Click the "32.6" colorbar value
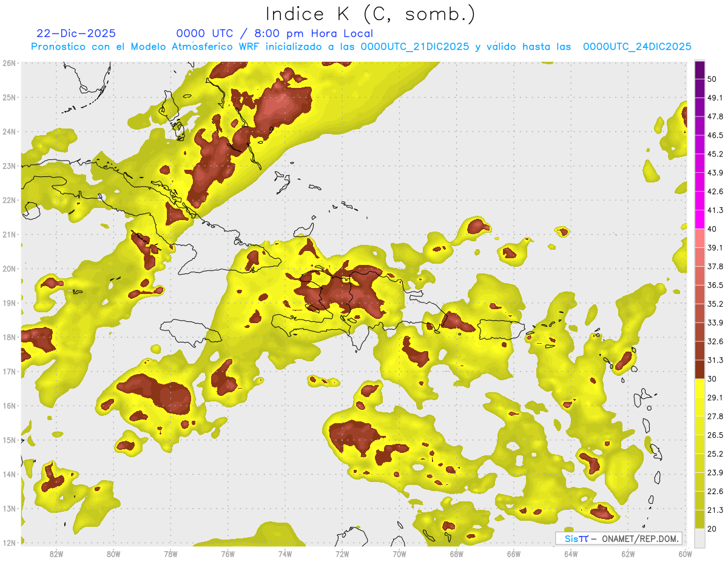Screen dimensions: 728x562 pos(715,341)
